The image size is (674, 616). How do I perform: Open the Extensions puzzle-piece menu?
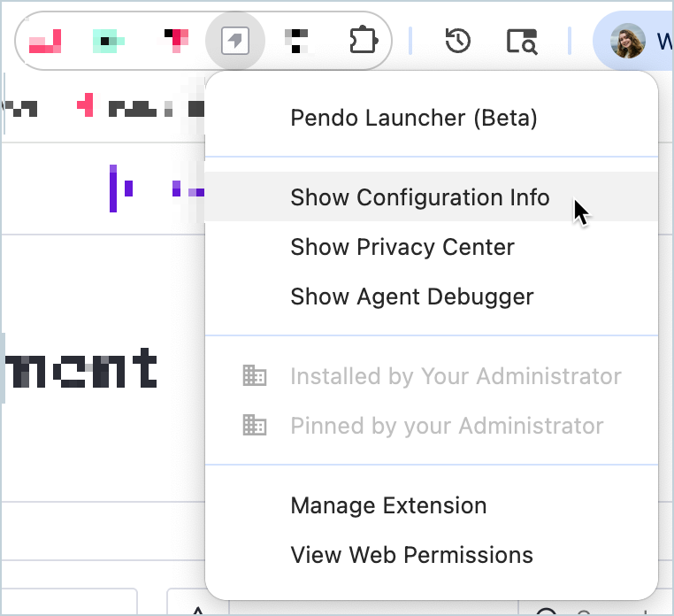coord(364,41)
